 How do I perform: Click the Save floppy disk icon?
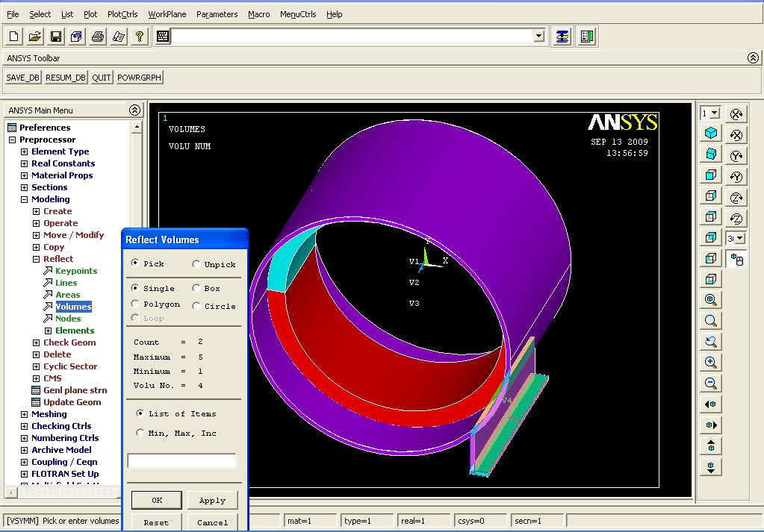coord(55,37)
